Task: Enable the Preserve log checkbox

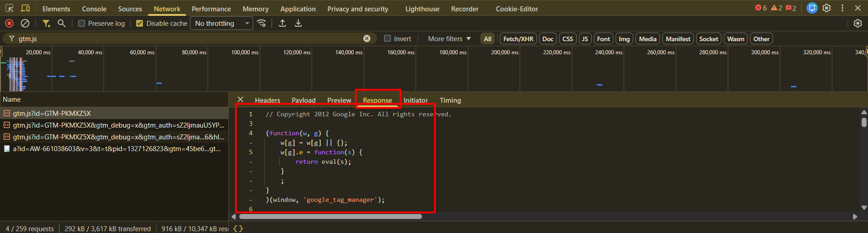Action: [x=82, y=24]
